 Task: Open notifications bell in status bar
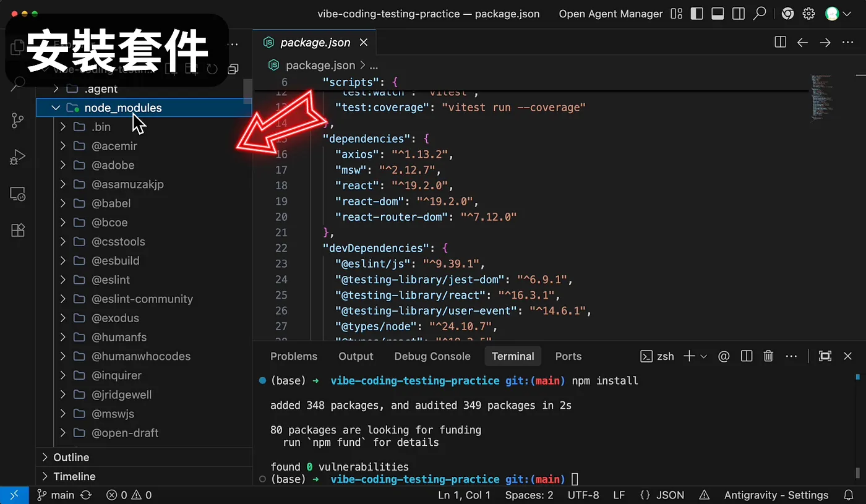[x=849, y=495]
